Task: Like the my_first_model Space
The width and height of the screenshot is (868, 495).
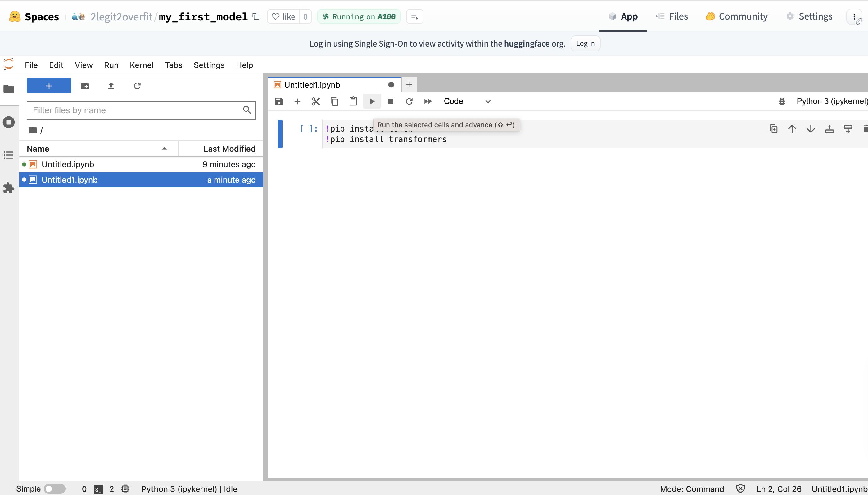Action: point(284,17)
